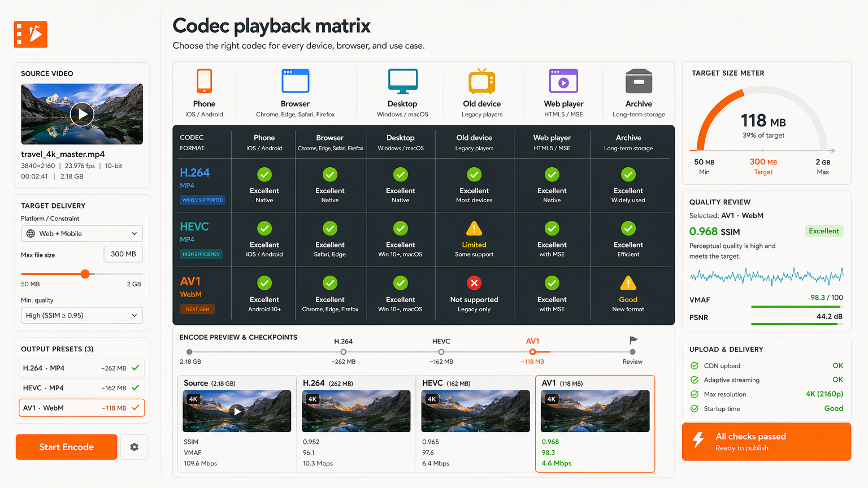Click the Max file size 300 MB field
Viewport: 868px width, 488px height.
(123, 254)
